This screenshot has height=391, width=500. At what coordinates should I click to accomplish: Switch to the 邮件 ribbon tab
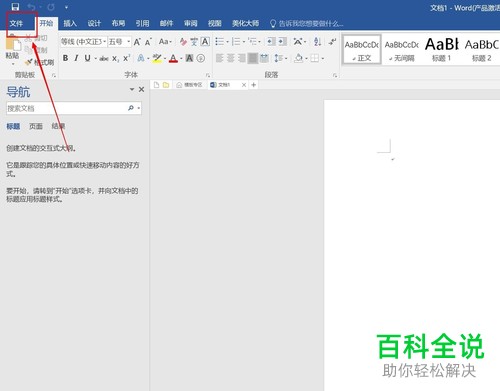click(166, 23)
